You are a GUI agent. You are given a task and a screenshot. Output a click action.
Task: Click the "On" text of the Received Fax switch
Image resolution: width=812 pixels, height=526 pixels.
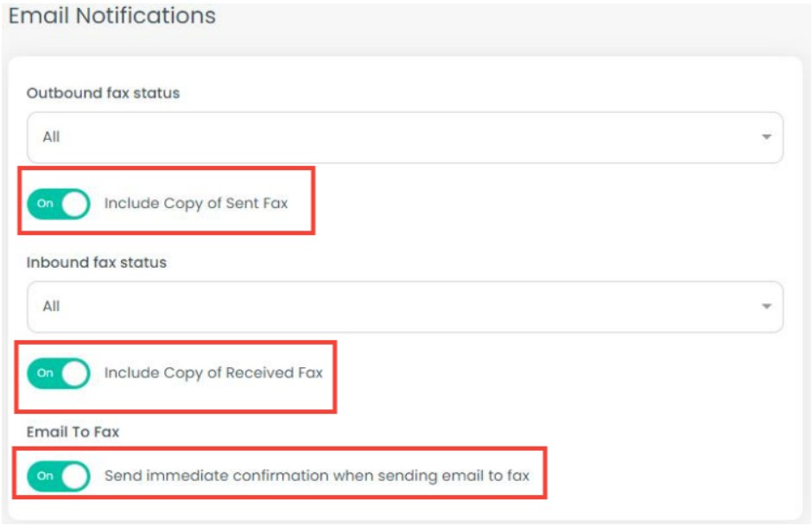(45, 374)
